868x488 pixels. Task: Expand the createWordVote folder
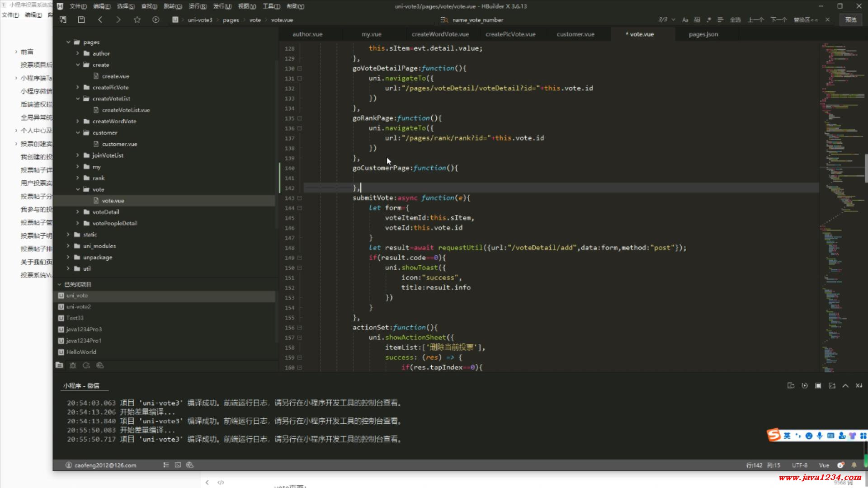[78, 121]
